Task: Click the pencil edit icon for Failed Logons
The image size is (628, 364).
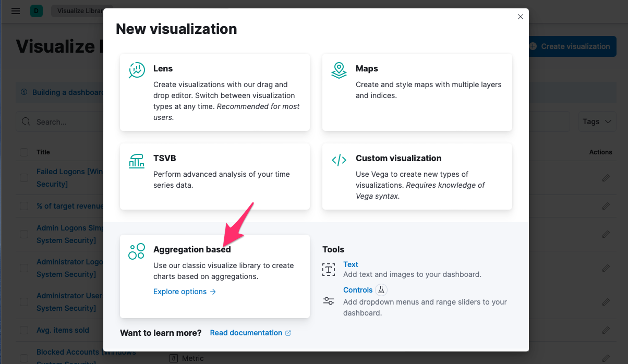Action: [606, 178]
